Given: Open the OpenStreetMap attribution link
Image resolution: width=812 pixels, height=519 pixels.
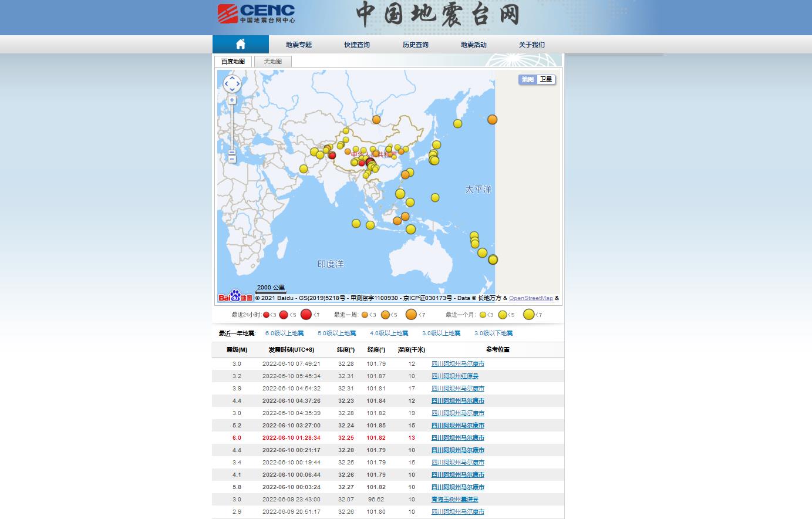Looking at the screenshot, I should click(x=530, y=298).
